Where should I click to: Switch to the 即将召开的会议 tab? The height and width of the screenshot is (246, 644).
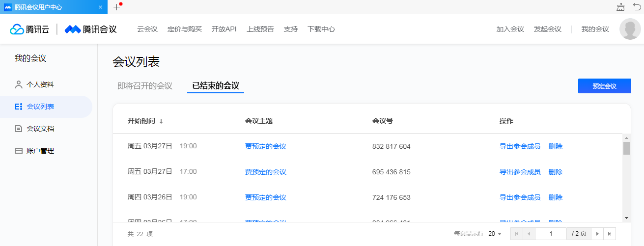pos(145,86)
